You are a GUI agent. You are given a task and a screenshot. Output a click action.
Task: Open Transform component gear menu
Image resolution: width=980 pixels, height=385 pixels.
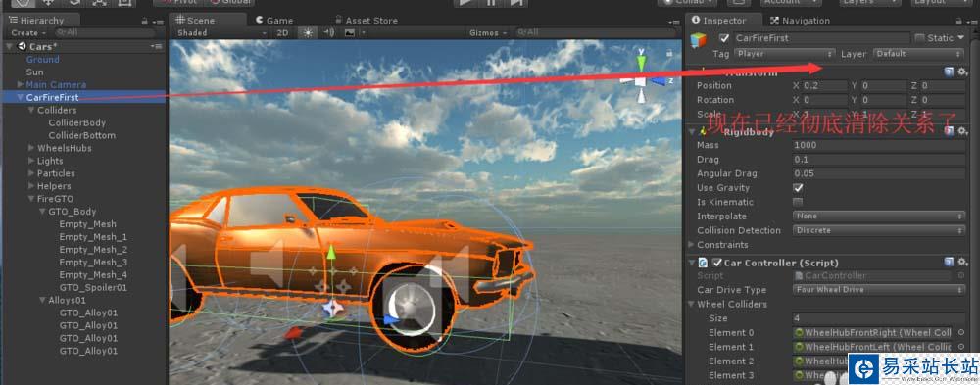962,72
